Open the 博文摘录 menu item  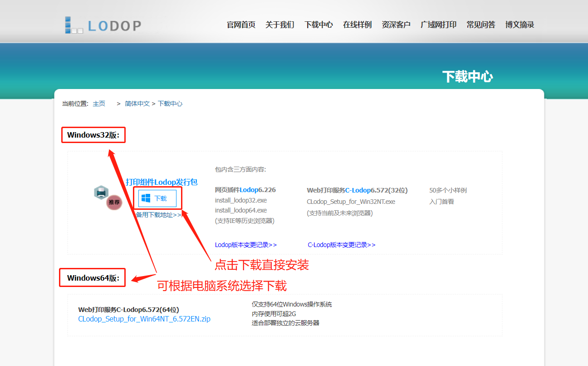519,25
